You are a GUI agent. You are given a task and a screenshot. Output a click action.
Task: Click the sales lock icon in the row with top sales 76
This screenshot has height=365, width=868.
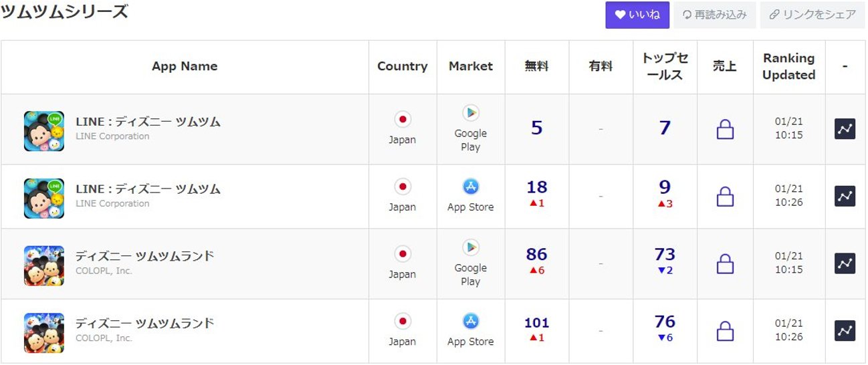coord(725,332)
